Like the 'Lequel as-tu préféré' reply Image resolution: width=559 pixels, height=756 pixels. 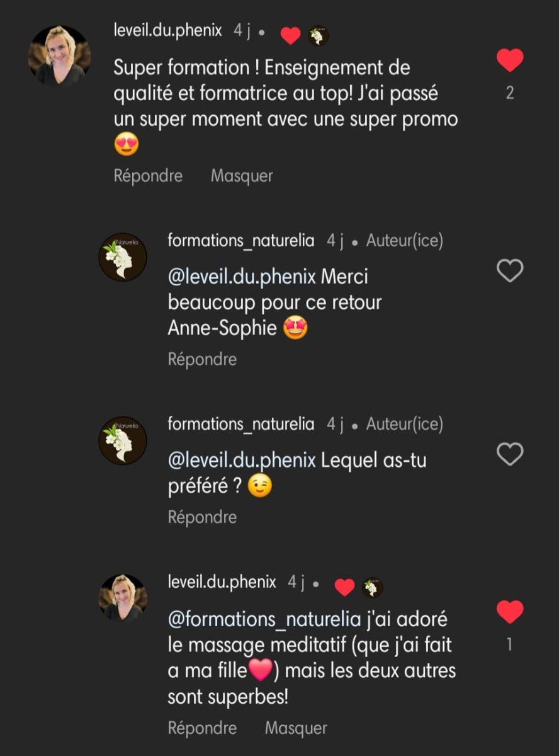tap(510, 454)
